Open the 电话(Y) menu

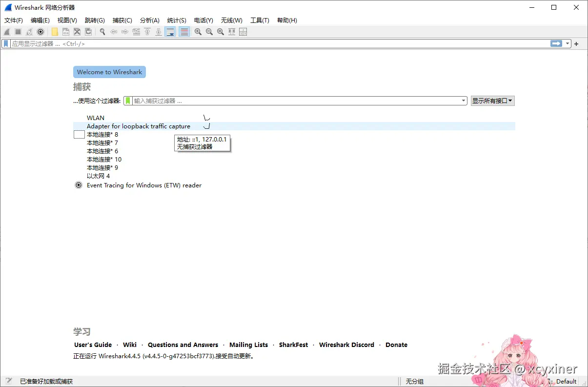203,20
